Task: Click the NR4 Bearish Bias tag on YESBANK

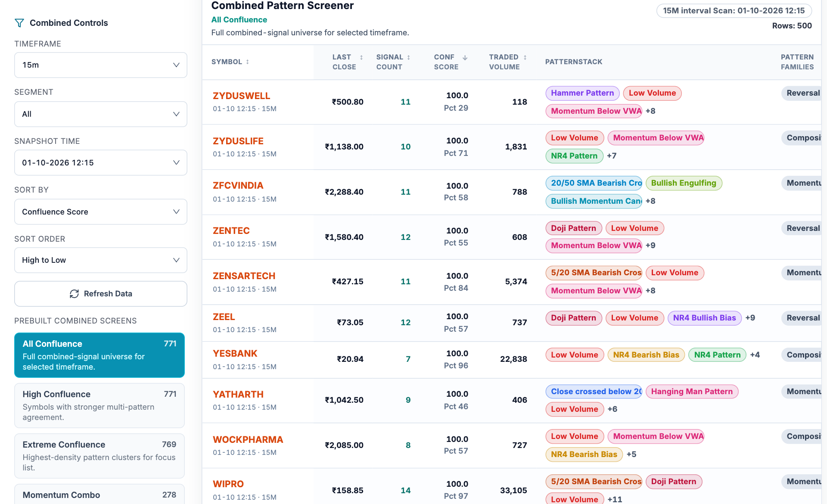Action: 646,355
